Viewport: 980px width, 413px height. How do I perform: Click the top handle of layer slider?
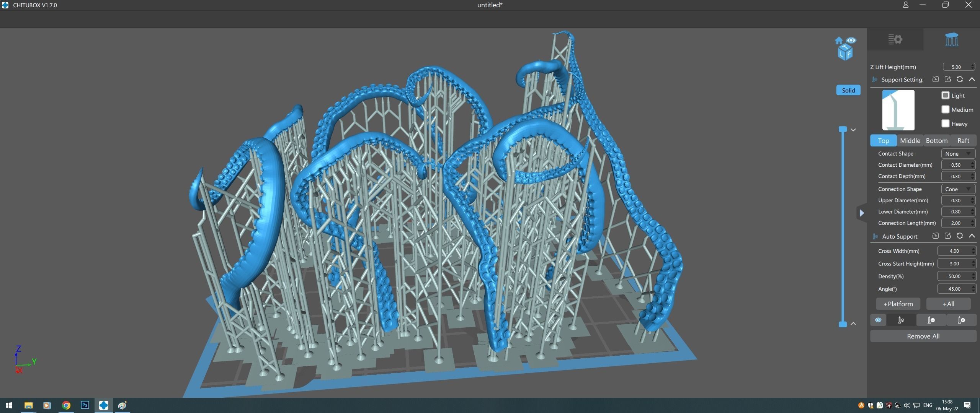click(843, 129)
